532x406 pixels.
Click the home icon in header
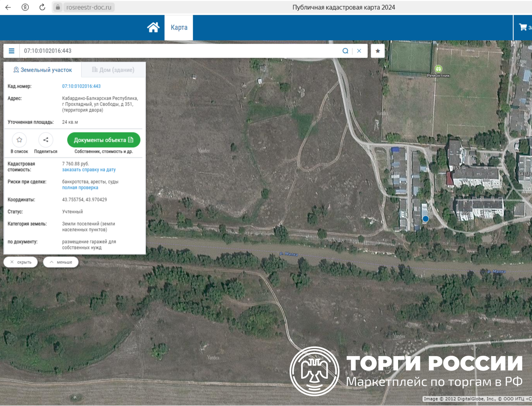[153, 27]
